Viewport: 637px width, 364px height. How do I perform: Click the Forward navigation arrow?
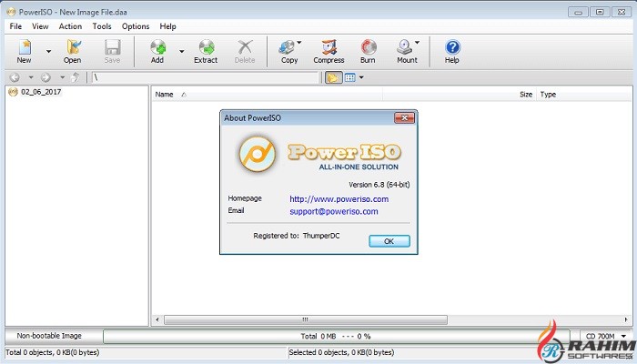coord(45,77)
